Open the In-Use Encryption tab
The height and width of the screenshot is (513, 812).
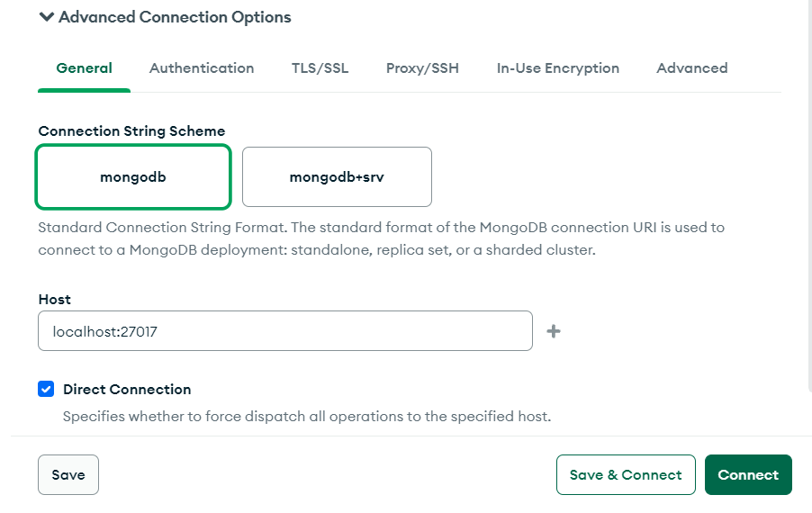click(x=557, y=68)
